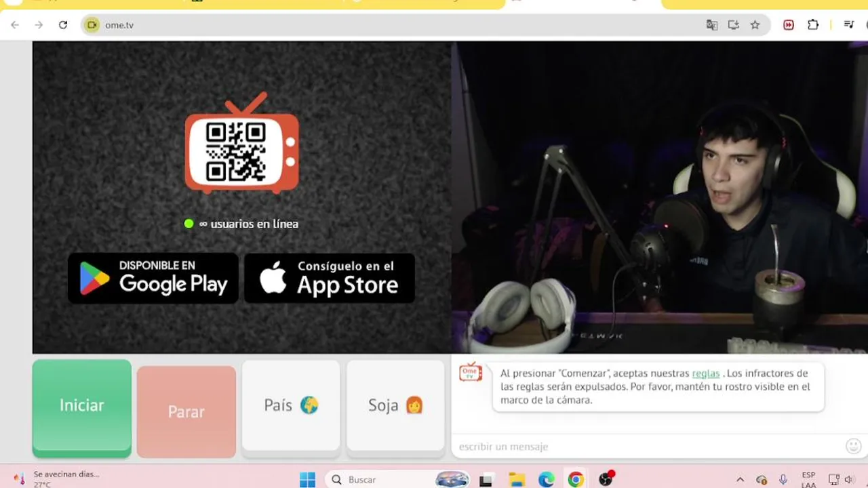This screenshot has height=488, width=868.
Task: Click the QR code television logo
Action: click(x=242, y=144)
